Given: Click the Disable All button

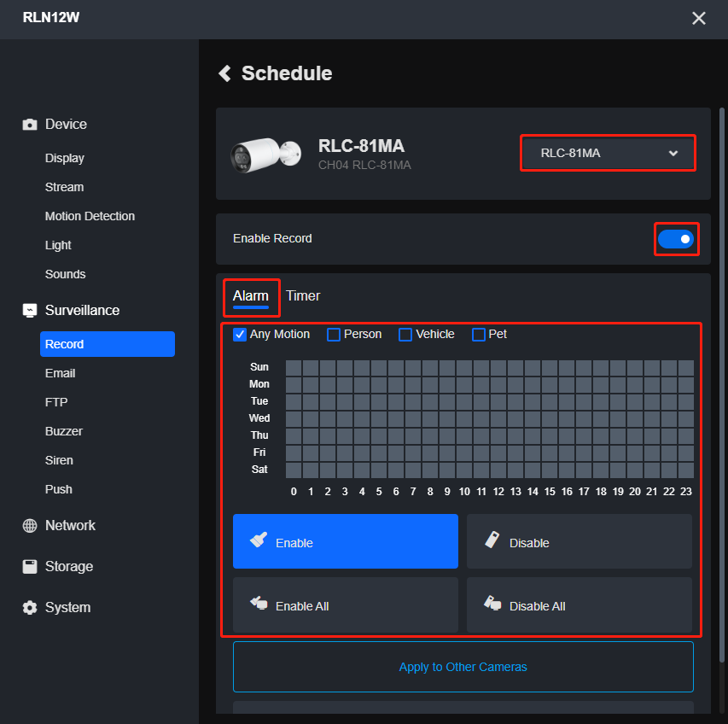Looking at the screenshot, I should point(579,604).
